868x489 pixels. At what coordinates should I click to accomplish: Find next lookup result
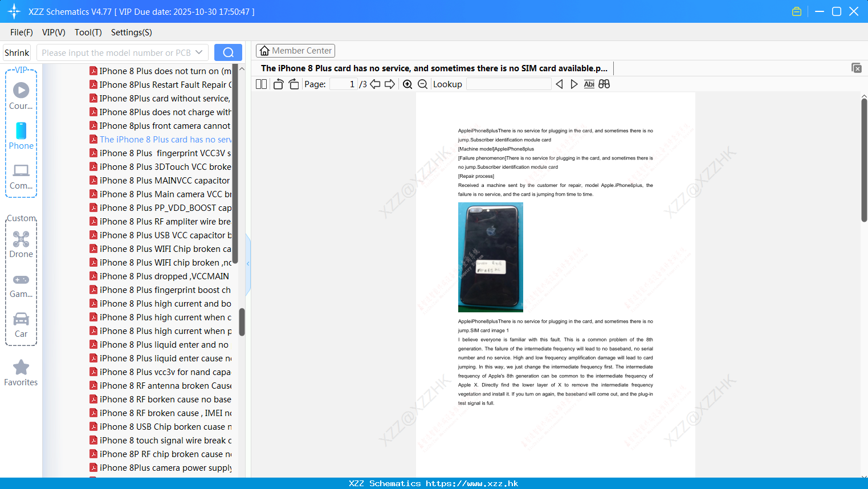[x=574, y=84]
